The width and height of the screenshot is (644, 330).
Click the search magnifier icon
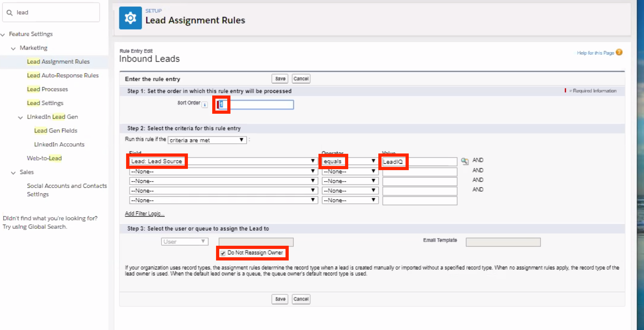click(10, 12)
